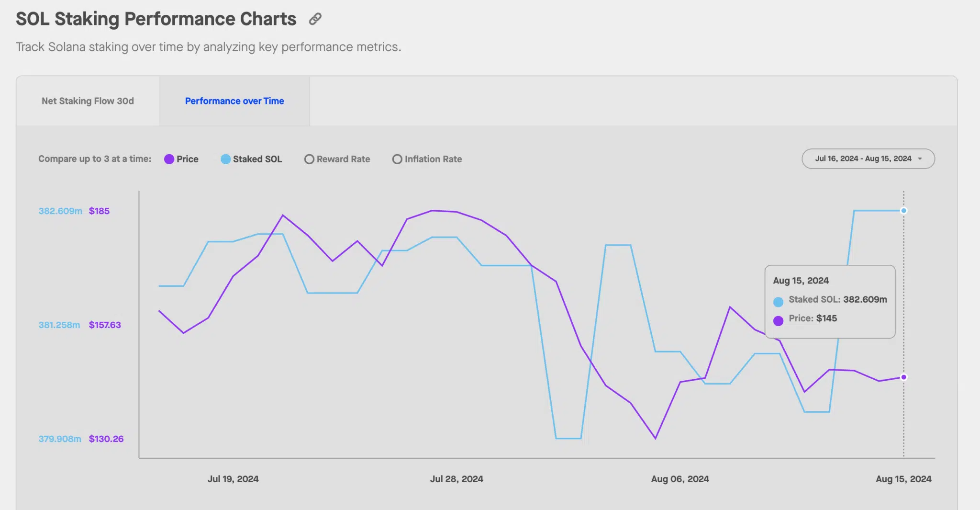Click the Jul 19, 2024 x-axis label
This screenshot has height=510, width=980.
233,479
